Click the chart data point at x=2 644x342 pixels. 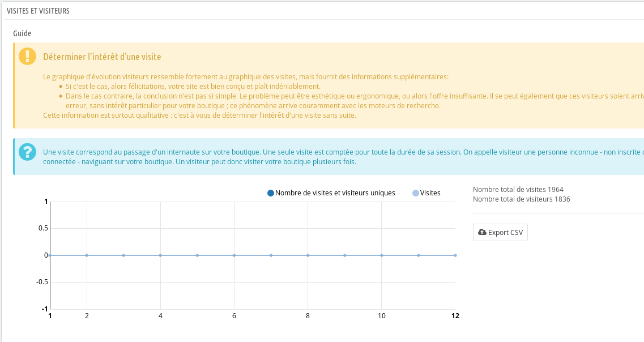pyautogui.click(x=87, y=255)
